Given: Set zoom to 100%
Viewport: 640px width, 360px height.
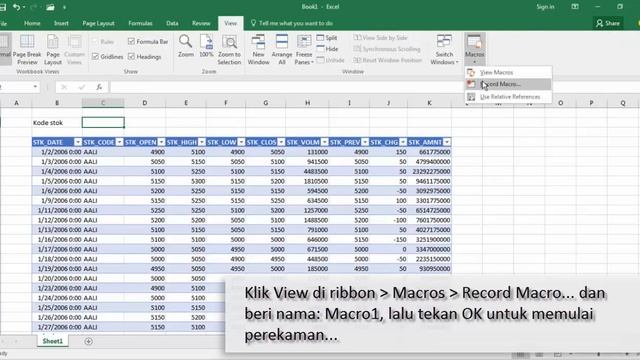Looking at the screenshot, I should [x=207, y=46].
